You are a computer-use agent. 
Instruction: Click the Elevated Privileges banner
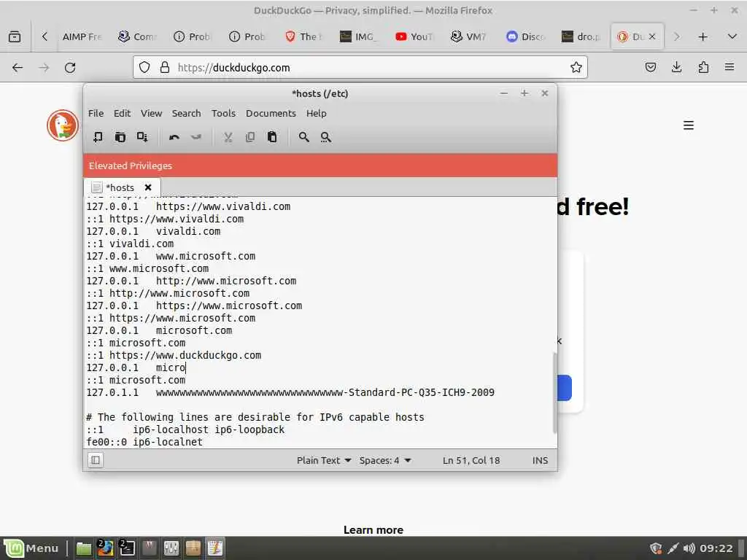tap(320, 166)
